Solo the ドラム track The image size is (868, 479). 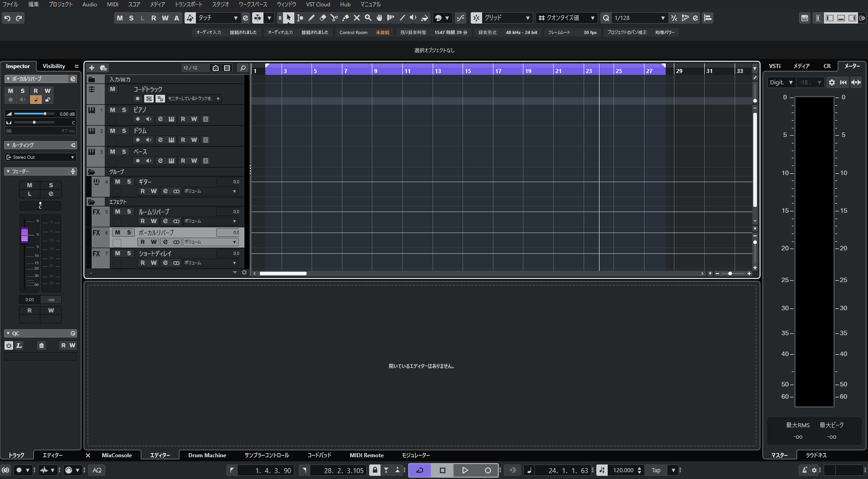tap(124, 131)
